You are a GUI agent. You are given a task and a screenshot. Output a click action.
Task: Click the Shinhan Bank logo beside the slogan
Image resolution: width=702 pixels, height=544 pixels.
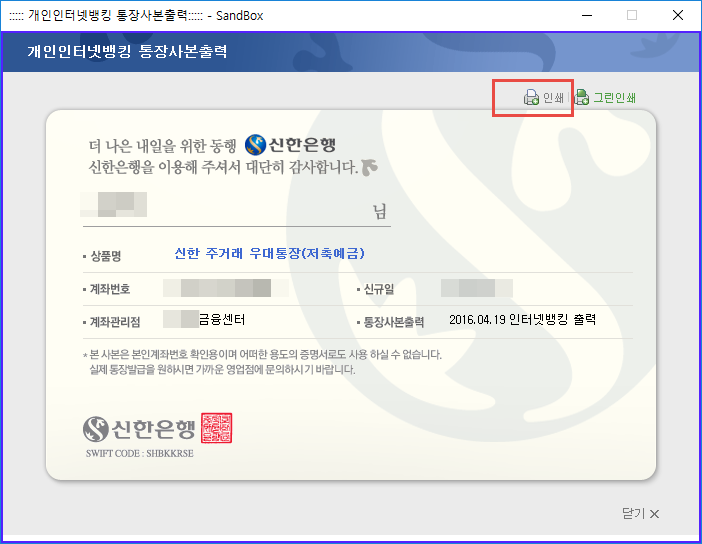tap(291, 145)
